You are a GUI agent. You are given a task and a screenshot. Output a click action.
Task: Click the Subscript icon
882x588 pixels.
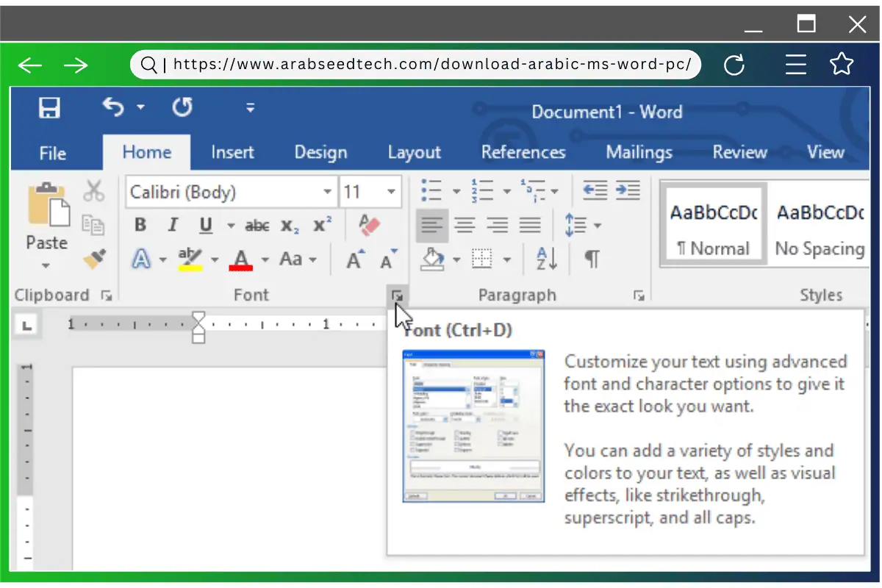pyautogui.click(x=290, y=226)
